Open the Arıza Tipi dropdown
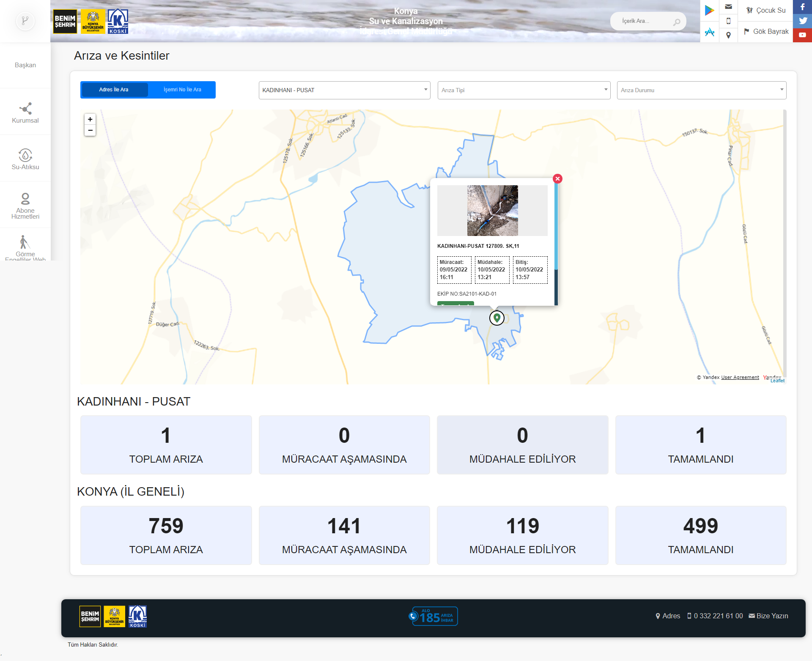 tap(524, 90)
